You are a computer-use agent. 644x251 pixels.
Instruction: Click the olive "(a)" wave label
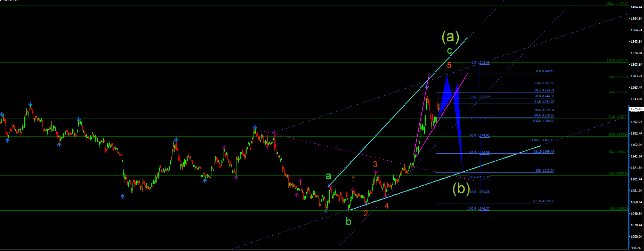coord(450,37)
